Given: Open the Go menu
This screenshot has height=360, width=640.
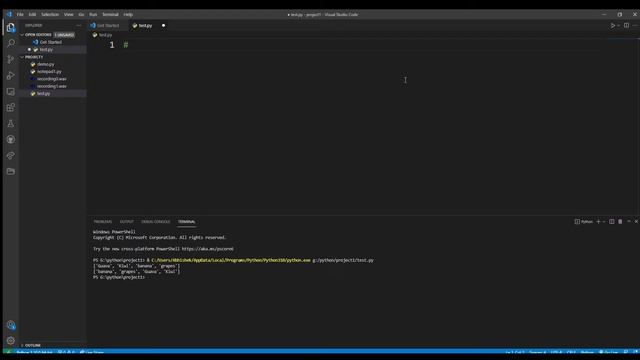Looking at the screenshot, I should (x=81, y=14).
